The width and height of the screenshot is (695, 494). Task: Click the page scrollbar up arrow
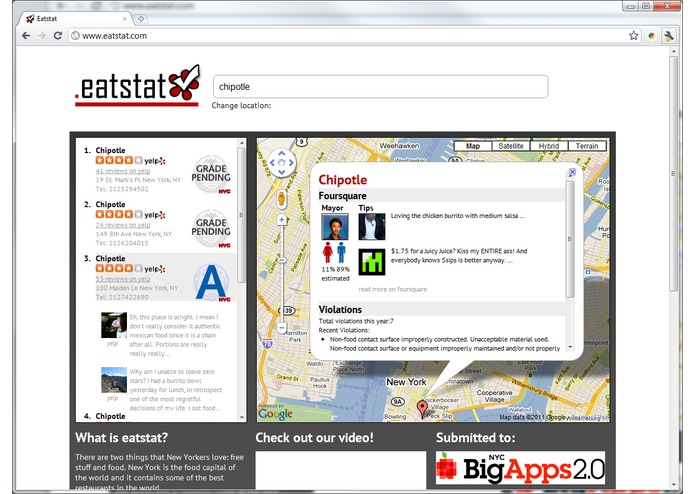pos(673,52)
